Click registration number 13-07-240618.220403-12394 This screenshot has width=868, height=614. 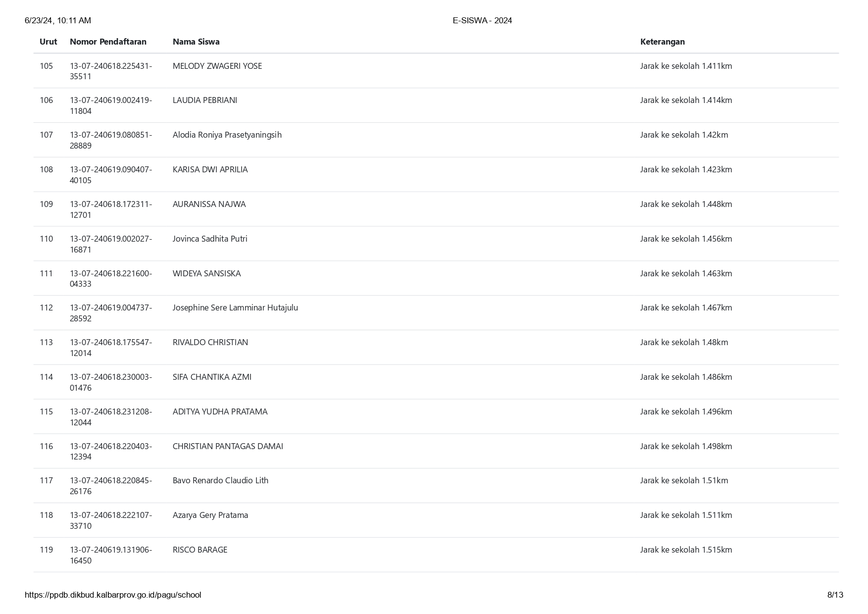click(x=111, y=451)
